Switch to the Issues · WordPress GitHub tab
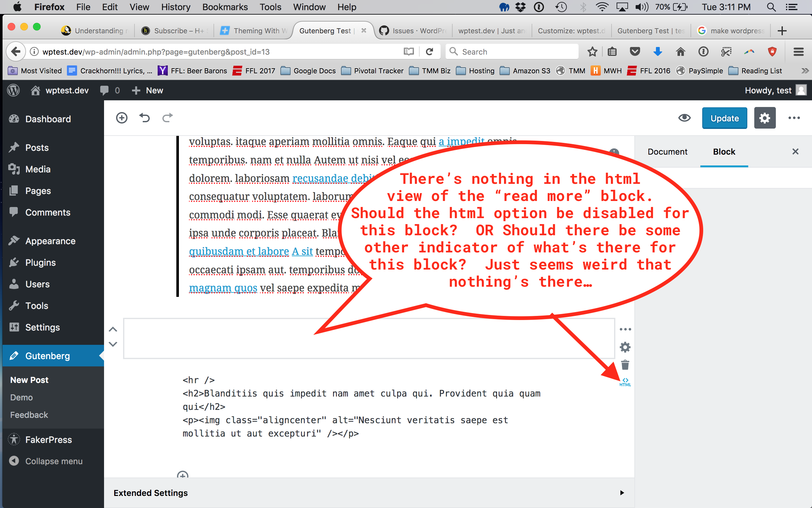Viewport: 812px width, 508px height. (413, 31)
